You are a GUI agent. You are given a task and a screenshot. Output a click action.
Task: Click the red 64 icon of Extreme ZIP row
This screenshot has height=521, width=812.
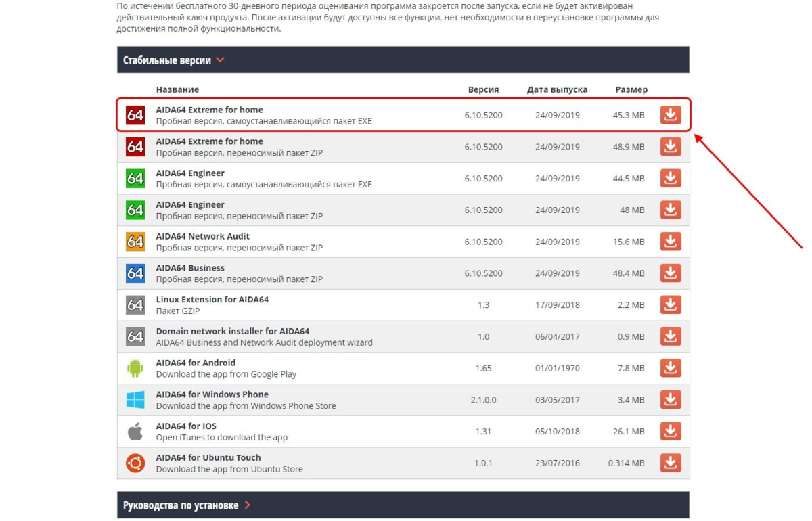point(135,147)
